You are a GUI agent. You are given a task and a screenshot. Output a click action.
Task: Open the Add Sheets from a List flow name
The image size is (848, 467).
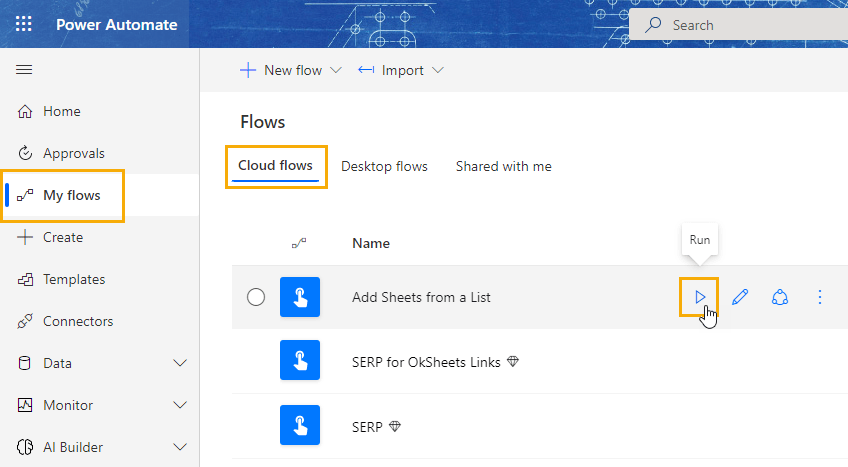click(421, 297)
